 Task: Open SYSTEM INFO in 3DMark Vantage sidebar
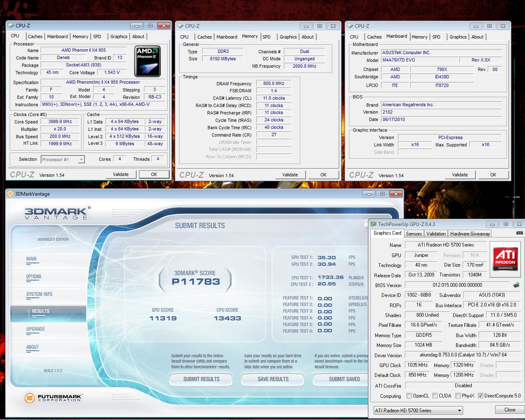[x=39, y=294]
